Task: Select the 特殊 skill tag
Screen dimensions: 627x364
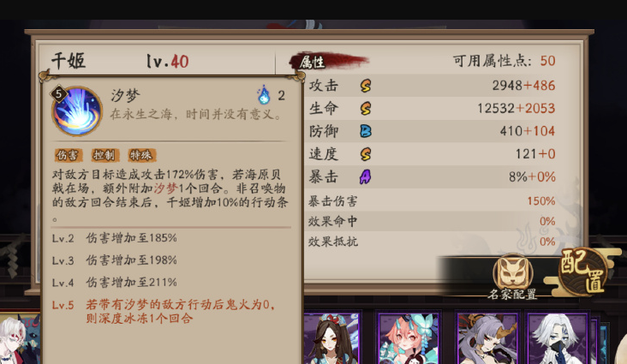Action: pos(141,155)
